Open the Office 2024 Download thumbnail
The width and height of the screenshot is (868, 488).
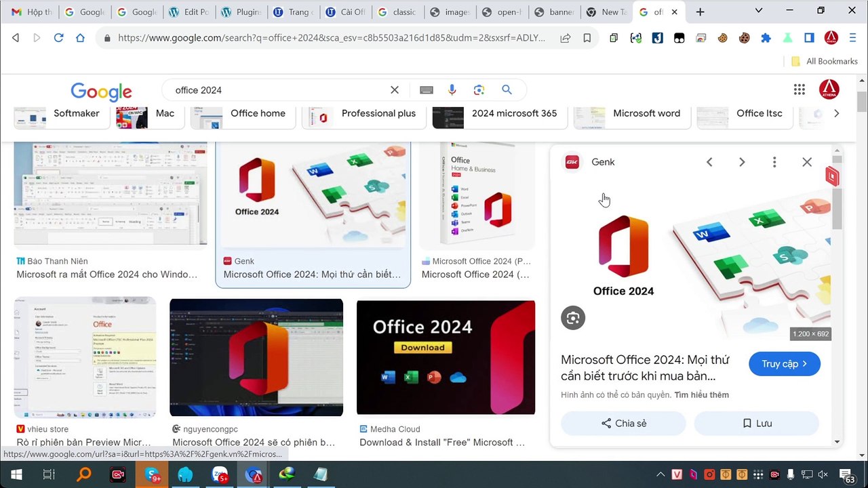click(x=446, y=357)
